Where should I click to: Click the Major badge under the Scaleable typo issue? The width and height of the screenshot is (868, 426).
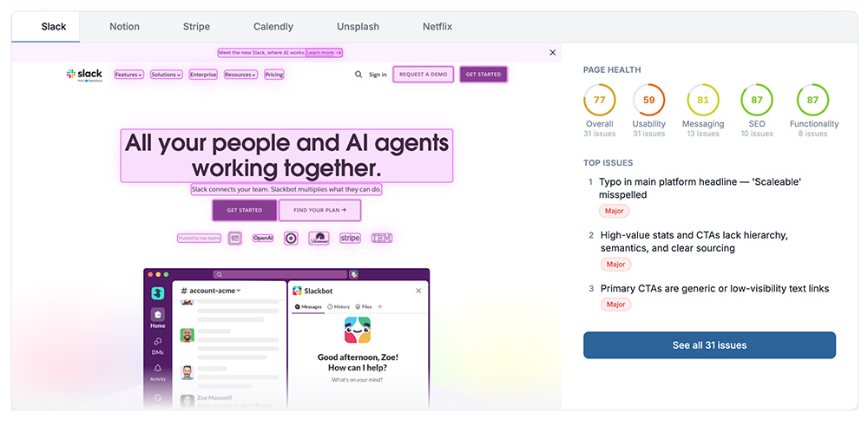click(x=615, y=211)
